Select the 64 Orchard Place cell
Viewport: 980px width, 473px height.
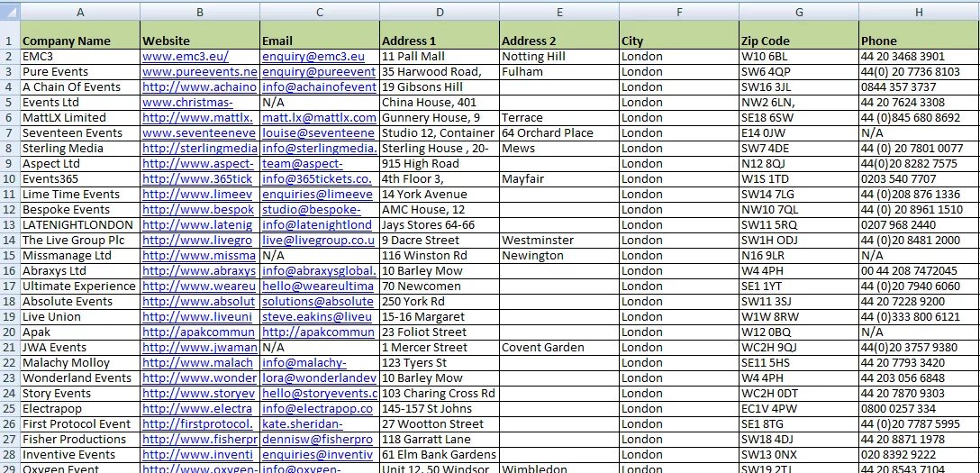click(559, 133)
